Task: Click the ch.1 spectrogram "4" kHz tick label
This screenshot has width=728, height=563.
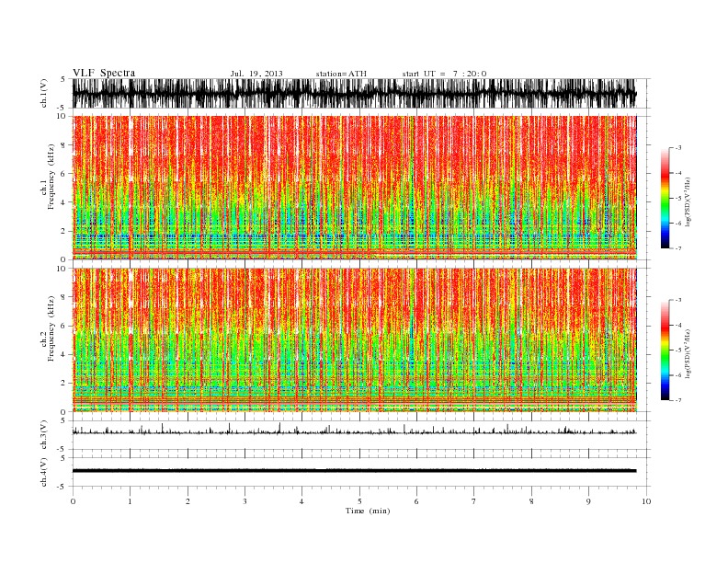Action: pyautogui.click(x=63, y=202)
